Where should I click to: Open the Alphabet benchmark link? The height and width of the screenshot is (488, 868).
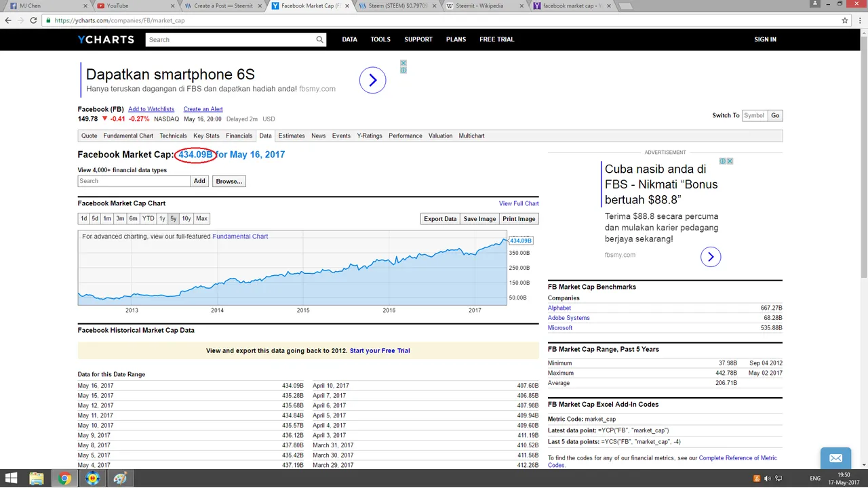[x=559, y=308]
